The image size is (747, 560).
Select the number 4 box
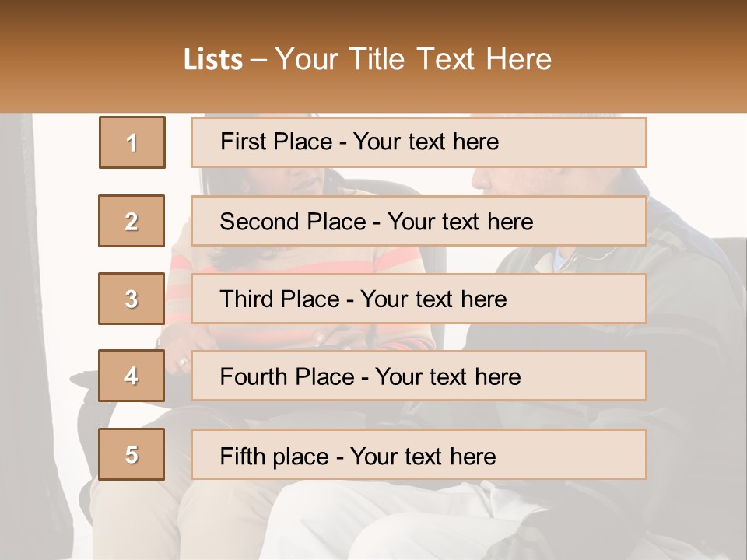132,376
